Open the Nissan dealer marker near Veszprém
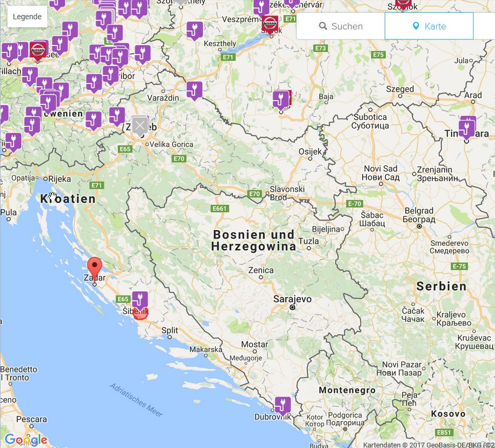495x448 pixels. 270,24
